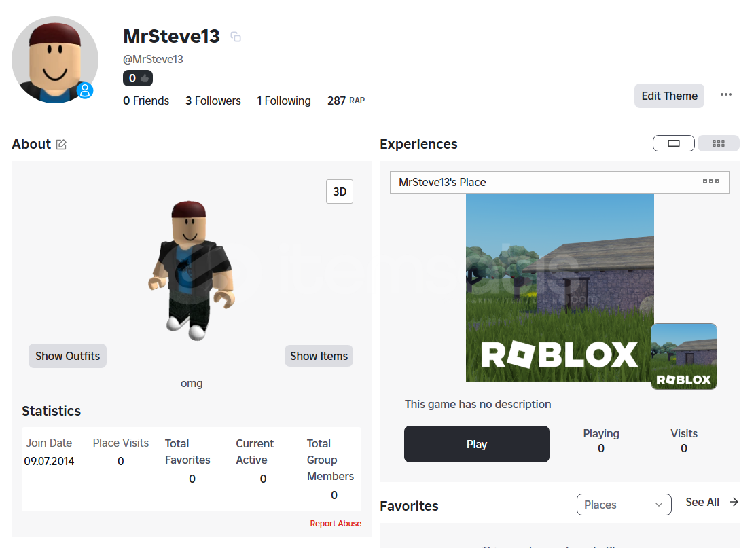Image resolution: width=756 pixels, height=548 pixels.
Task: Open the large game thumbnail image
Action: click(x=560, y=287)
